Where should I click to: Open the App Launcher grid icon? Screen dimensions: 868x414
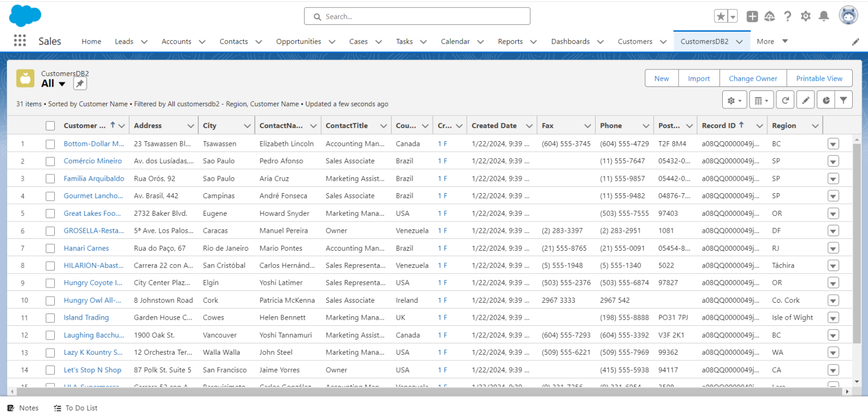[x=21, y=41]
